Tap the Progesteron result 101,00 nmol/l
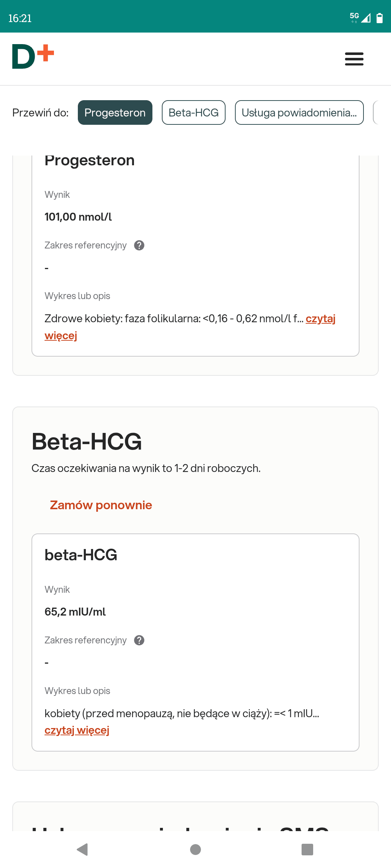This screenshot has width=391, height=868. click(x=78, y=217)
